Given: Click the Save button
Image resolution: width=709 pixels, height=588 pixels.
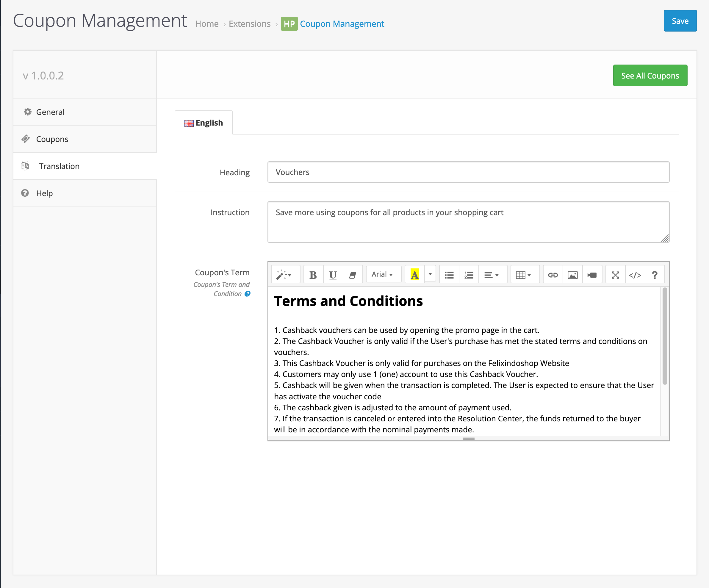Looking at the screenshot, I should click(680, 21).
